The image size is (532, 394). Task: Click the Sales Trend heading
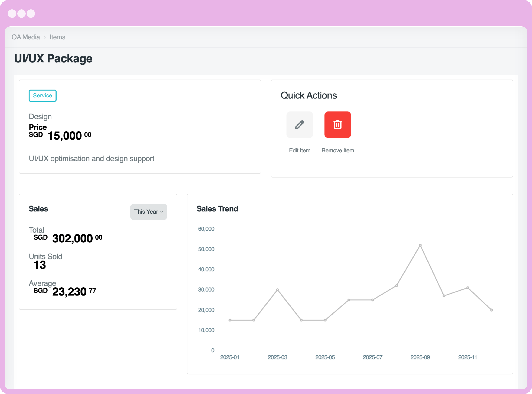click(217, 209)
